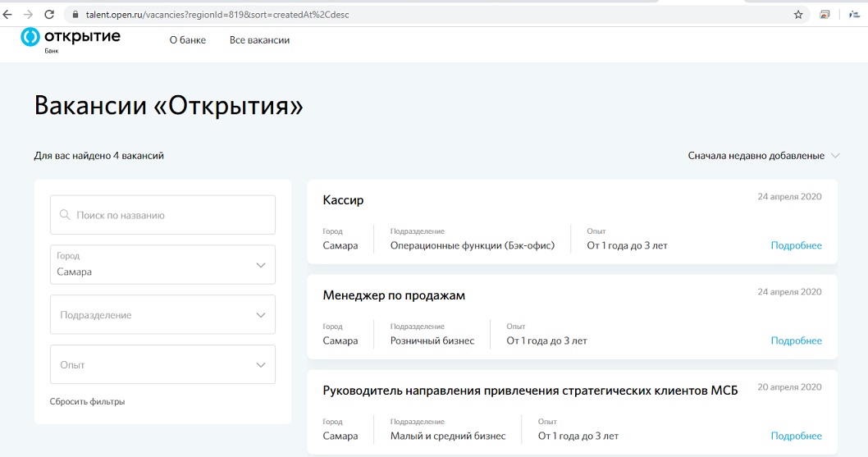This screenshot has width=868, height=457.
Task: Click the rightmost browser toolbar icon
Action: (854, 15)
